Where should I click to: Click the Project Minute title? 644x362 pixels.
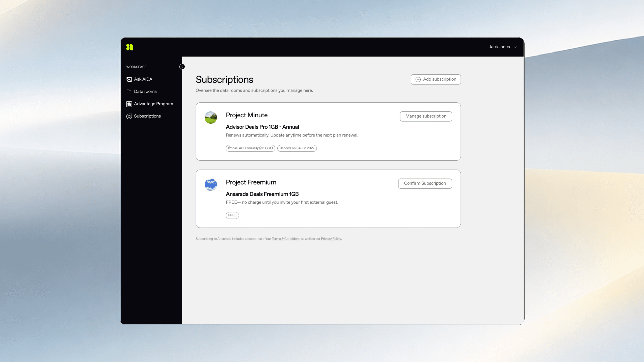click(247, 115)
